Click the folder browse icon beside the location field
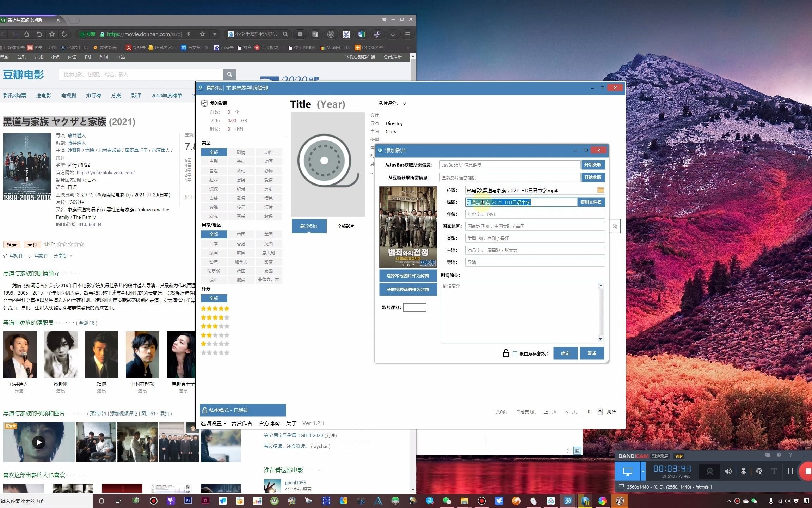 (601, 190)
